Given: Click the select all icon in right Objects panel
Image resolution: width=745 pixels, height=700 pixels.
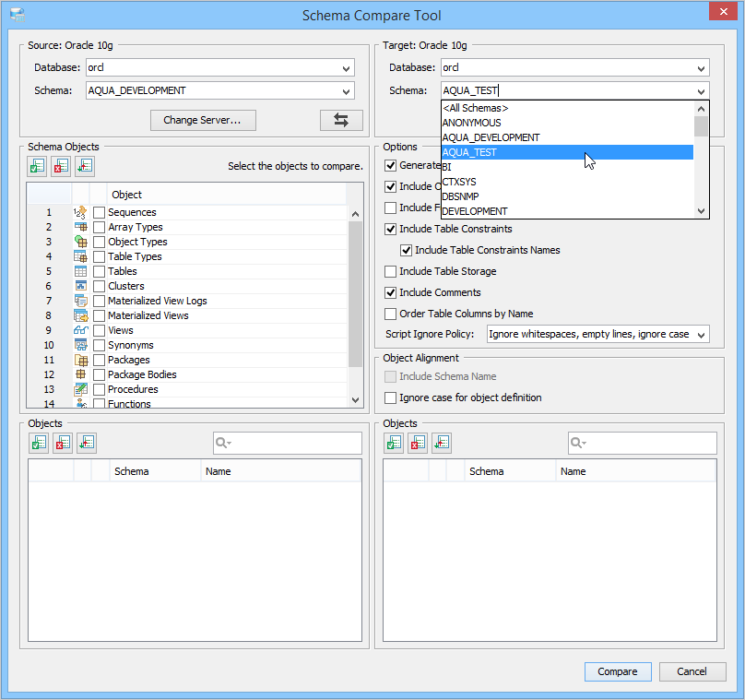Looking at the screenshot, I should (x=394, y=443).
